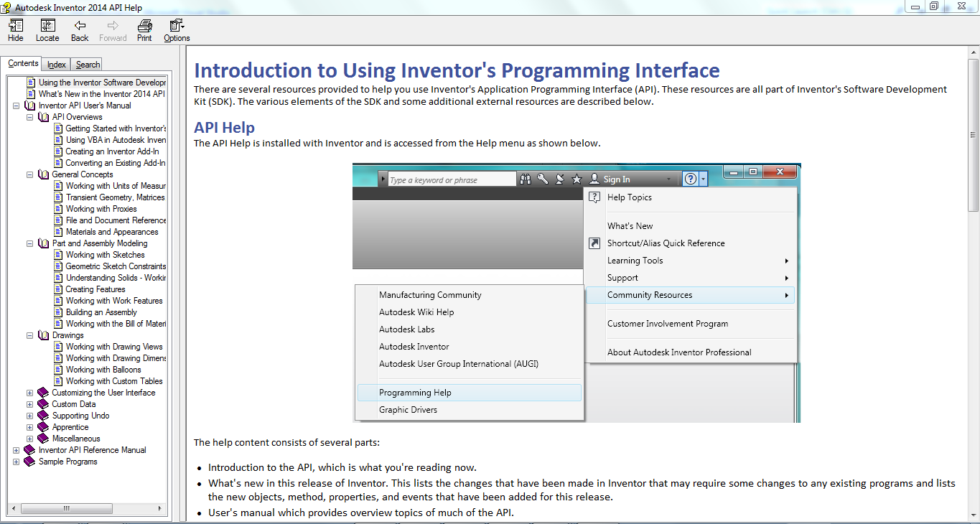Screen dimensions: 980x524
Task: Collapse the API Overviews node
Action: click(30, 117)
